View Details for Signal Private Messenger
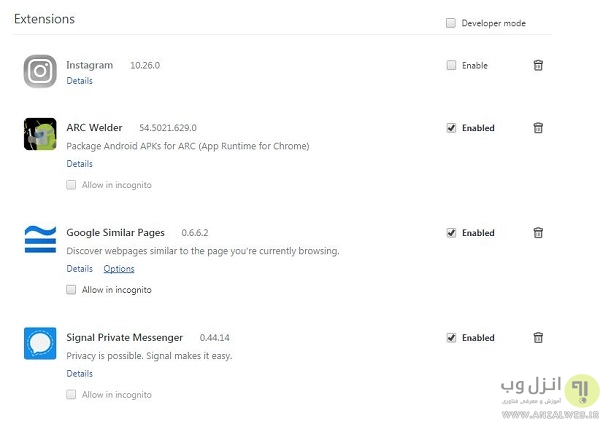The height and width of the screenshot is (421, 600). [79, 374]
